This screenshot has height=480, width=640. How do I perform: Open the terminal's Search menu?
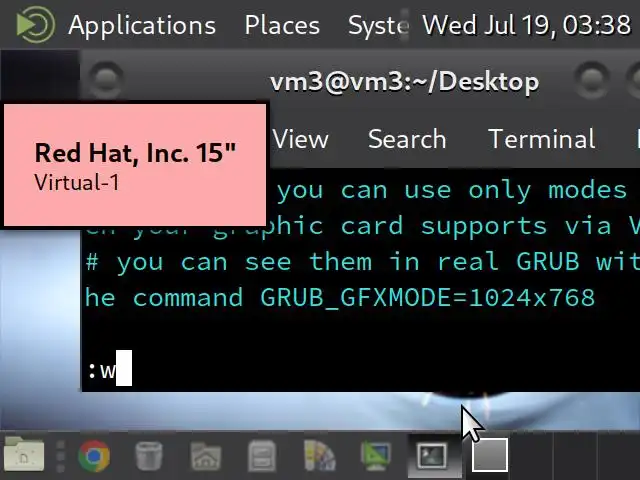point(407,140)
